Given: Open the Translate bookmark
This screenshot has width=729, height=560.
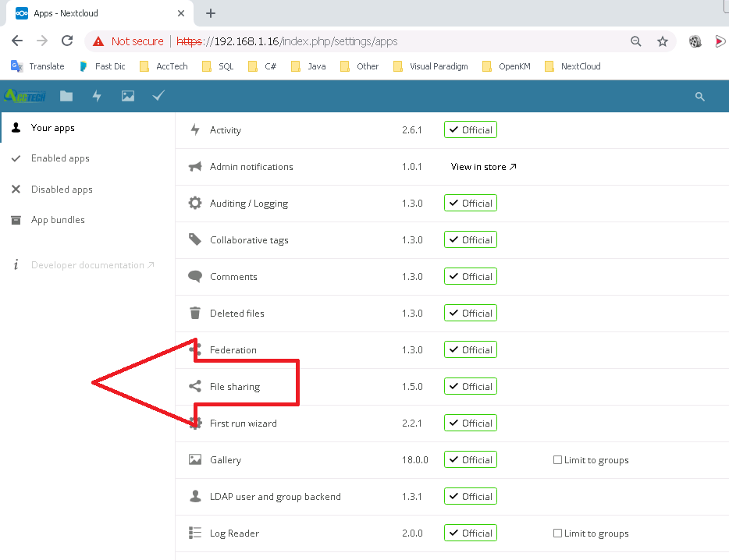Looking at the screenshot, I should [37, 66].
